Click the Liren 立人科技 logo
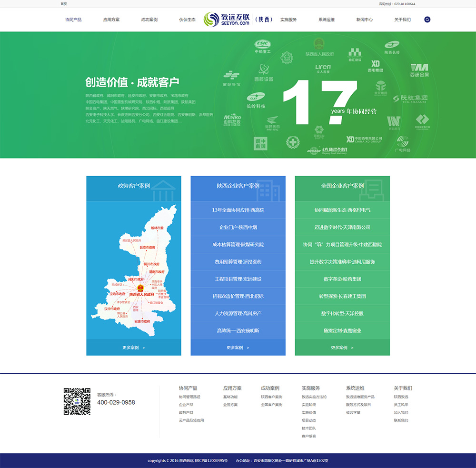Image resolution: width=476 pixels, height=468 pixels. (323, 69)
